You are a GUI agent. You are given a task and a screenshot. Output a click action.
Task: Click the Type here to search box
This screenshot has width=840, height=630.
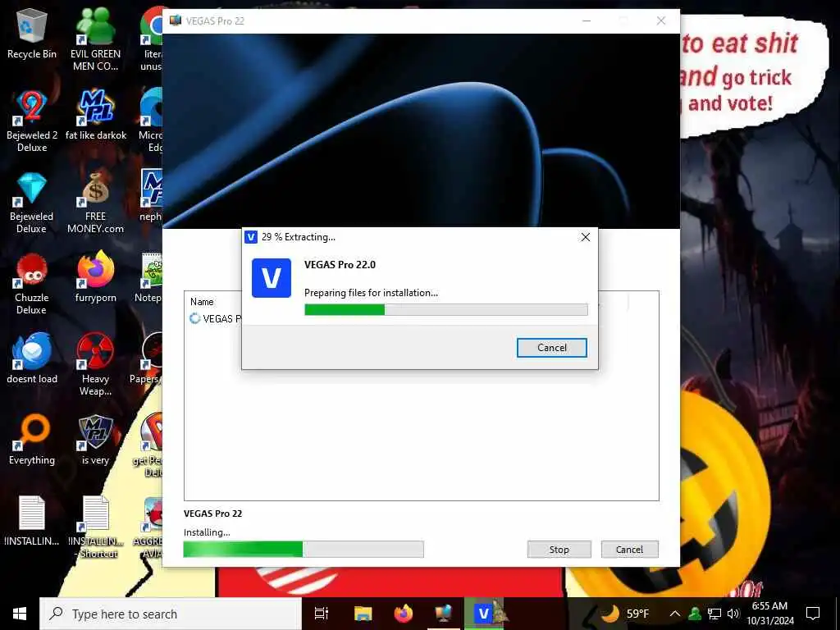(x=171, y=614)
